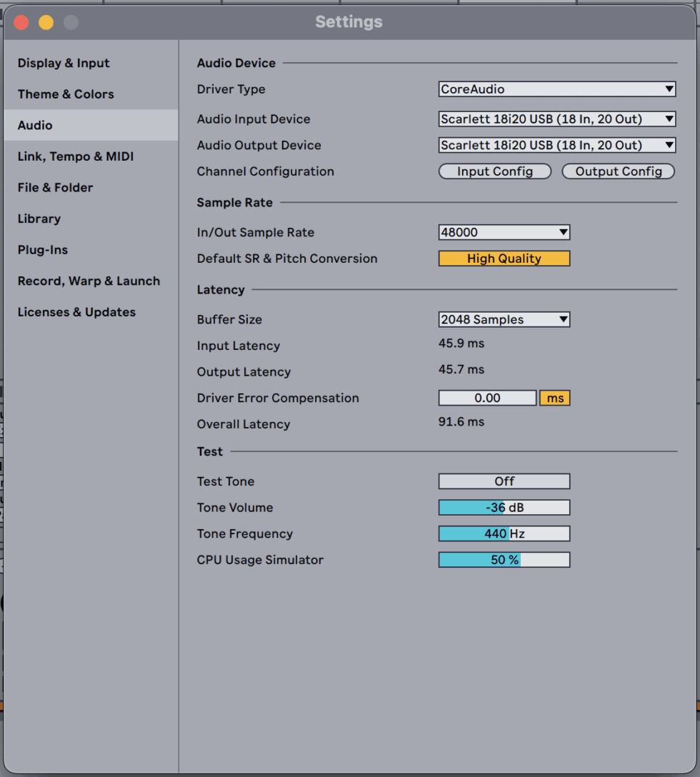
Task: Toggle High Quality SR & Pitch Conversion
Action: click(x=504, y=259)
